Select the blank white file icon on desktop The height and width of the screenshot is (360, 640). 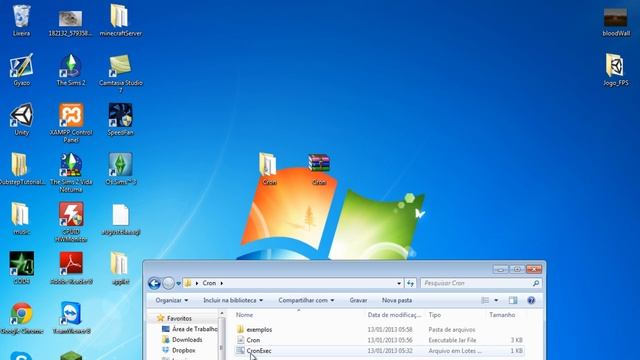tap(120, 219)
